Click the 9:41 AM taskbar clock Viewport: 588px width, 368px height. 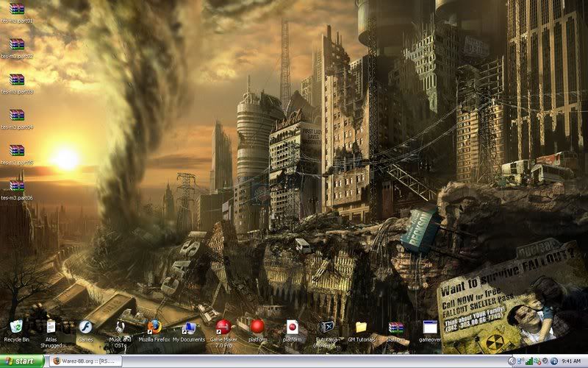point(570,361)
